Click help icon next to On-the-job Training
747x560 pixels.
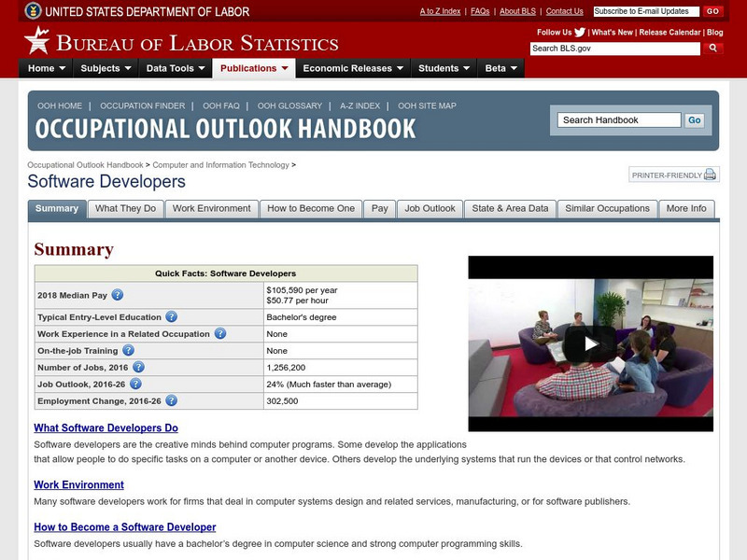(x=127, y=351)
